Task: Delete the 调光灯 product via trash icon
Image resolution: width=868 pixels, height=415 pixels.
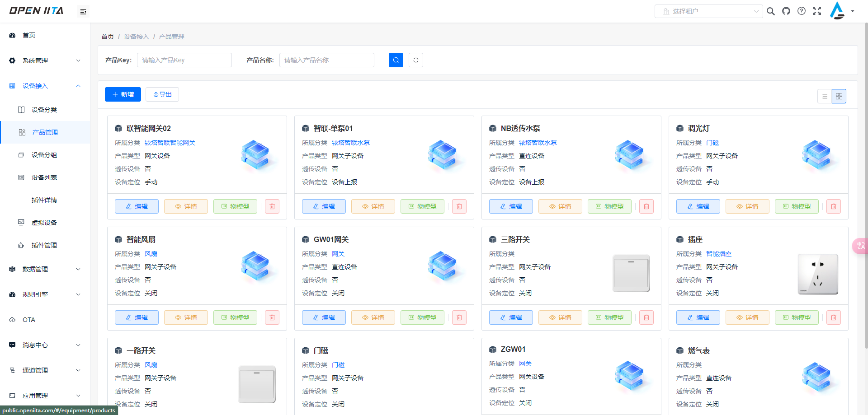Action: 833,206
